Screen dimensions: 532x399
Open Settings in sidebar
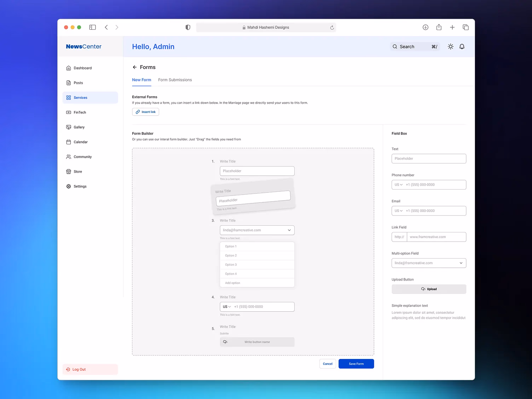click(x=90, y=186)
